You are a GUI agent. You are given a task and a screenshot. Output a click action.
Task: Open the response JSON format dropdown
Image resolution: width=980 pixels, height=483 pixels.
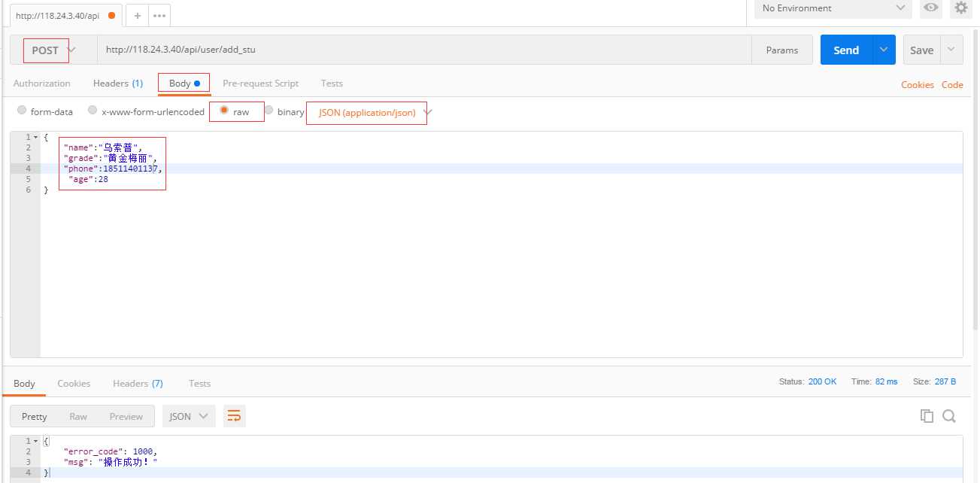click(x=189, y=416)
